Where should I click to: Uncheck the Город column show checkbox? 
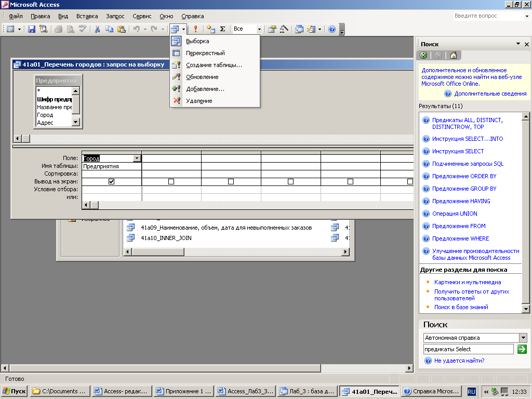111,181
